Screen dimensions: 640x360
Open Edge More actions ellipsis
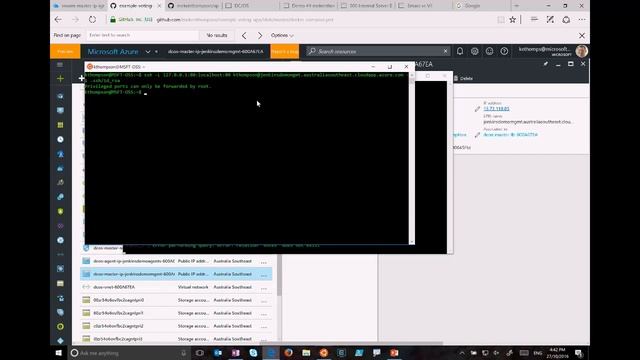[x=582, y=20]
